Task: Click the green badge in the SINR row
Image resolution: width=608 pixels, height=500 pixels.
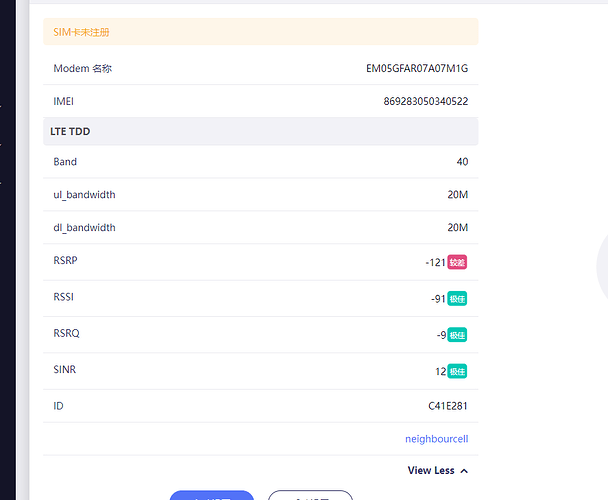Action: click(x=457, y=371)
